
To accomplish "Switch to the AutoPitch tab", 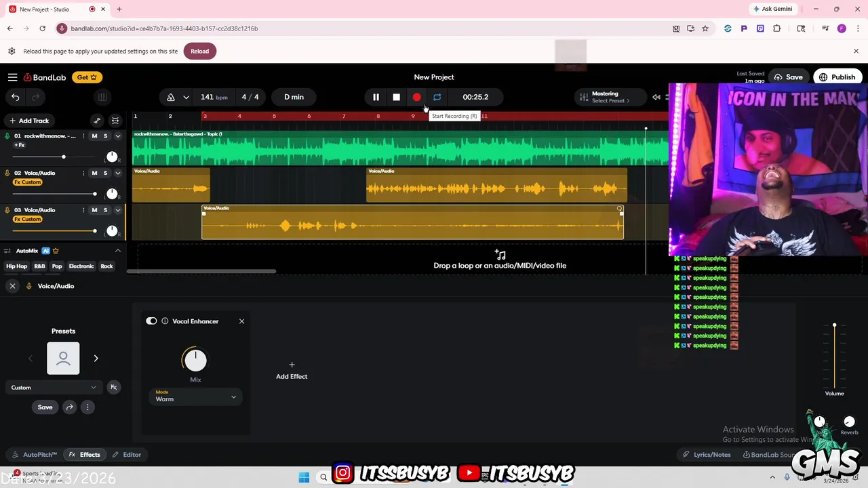I will coord(35,455).
